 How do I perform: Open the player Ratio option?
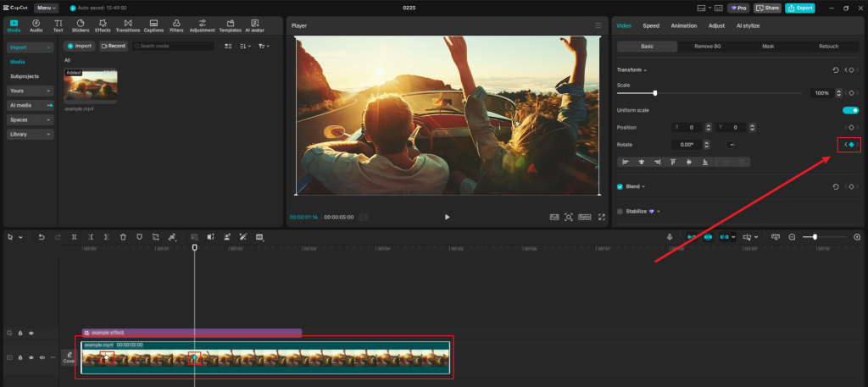coord(585,218)
